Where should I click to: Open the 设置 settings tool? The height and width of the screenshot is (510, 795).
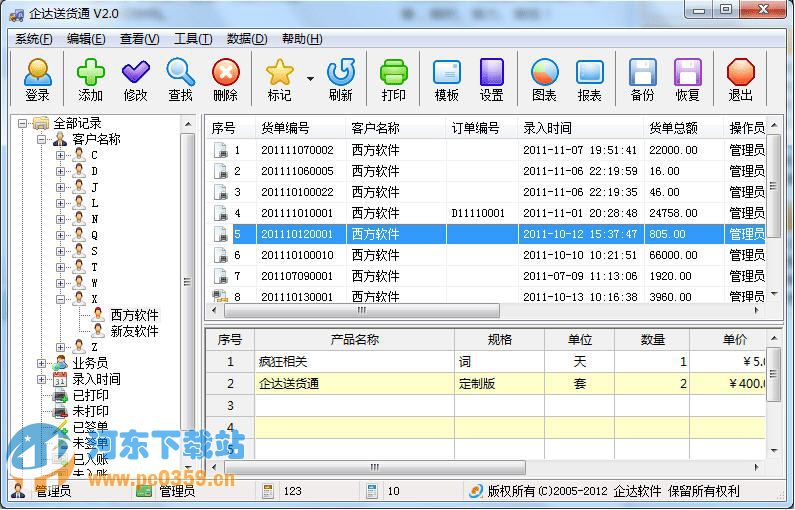(491, 80)
